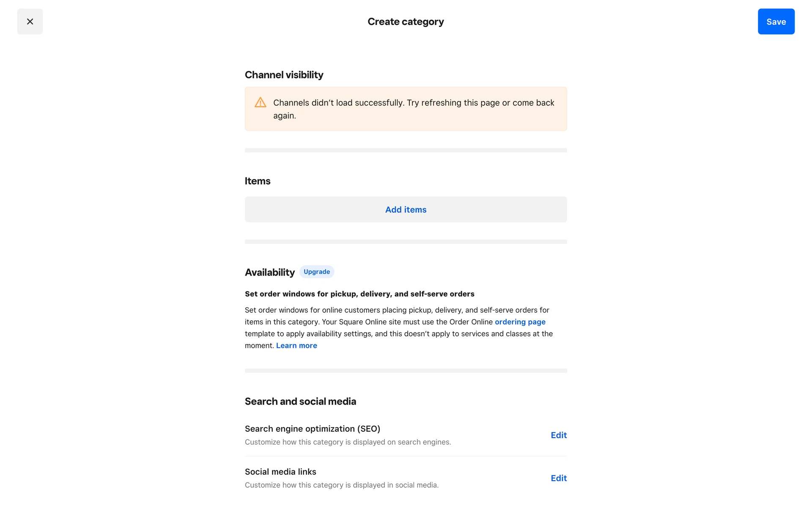Image resolution: width=812 pixels, height=508 pixels.
Task: Click the social media display description text
Action: pos(341,485)
